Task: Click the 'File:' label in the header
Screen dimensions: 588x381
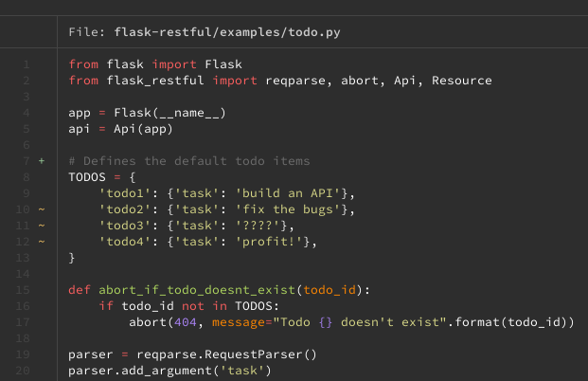Action: 87,32
